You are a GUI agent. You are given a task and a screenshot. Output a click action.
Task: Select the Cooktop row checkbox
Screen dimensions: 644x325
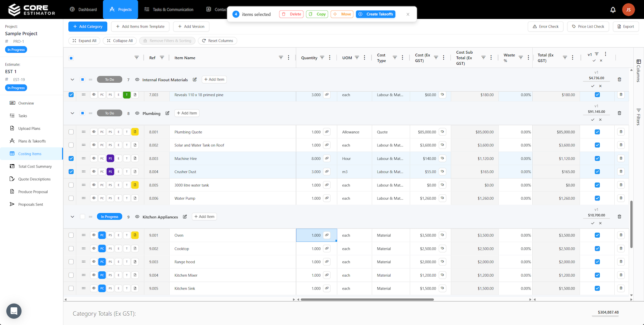tap(71, 248)
